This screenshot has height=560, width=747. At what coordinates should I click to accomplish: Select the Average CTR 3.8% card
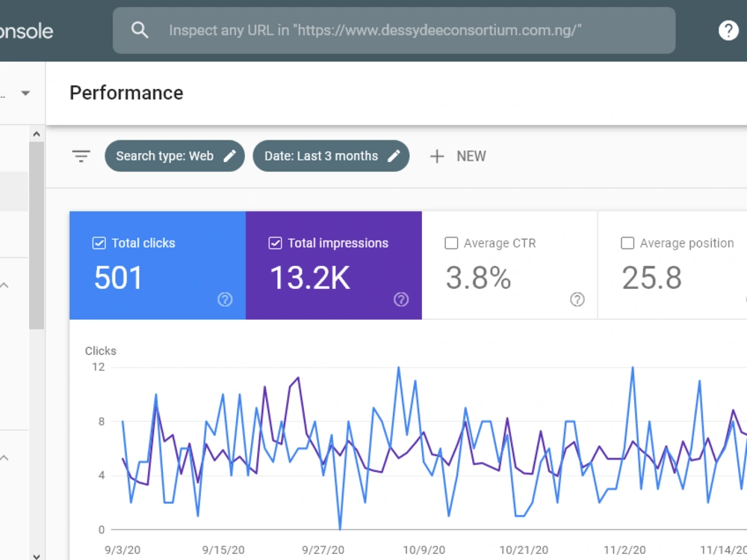coord(509,265)
